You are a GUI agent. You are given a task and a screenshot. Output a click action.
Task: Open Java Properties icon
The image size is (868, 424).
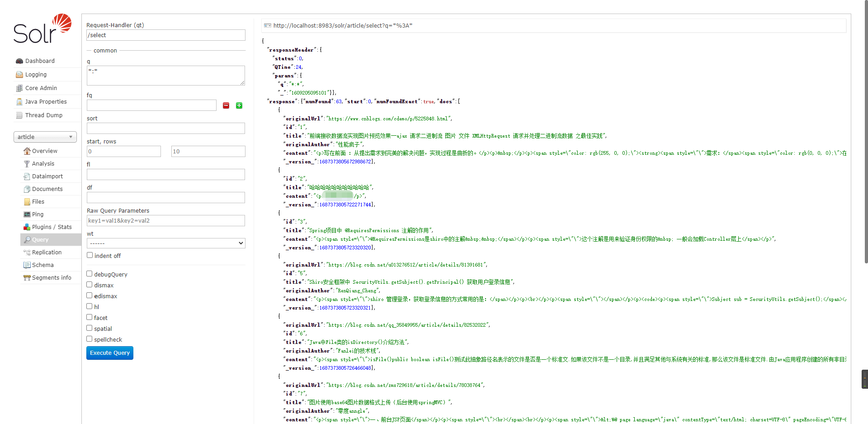point(19,102)
